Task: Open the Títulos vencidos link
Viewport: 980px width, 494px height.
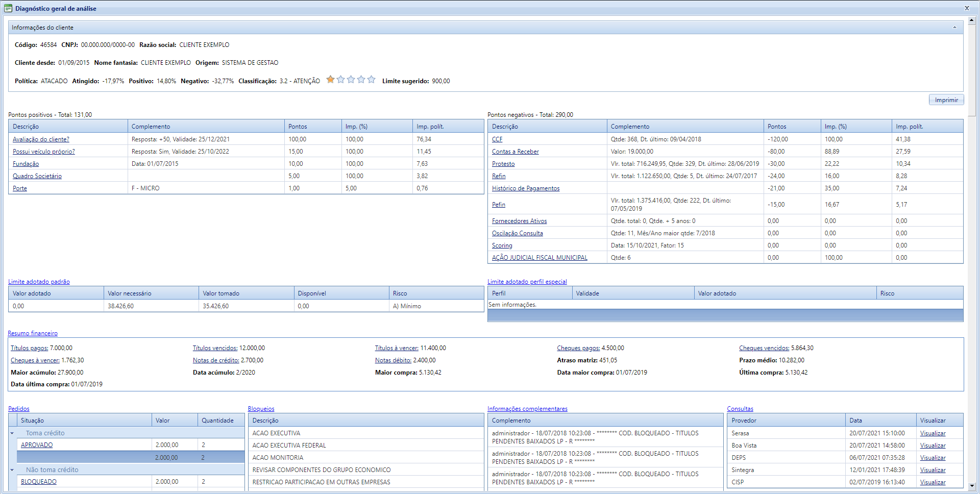Action: 215,348
